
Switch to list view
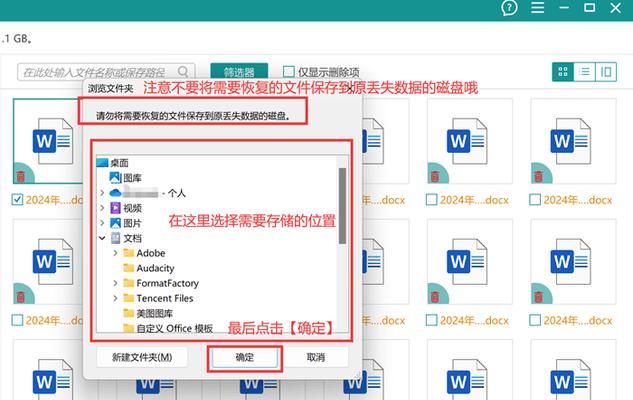584,72
